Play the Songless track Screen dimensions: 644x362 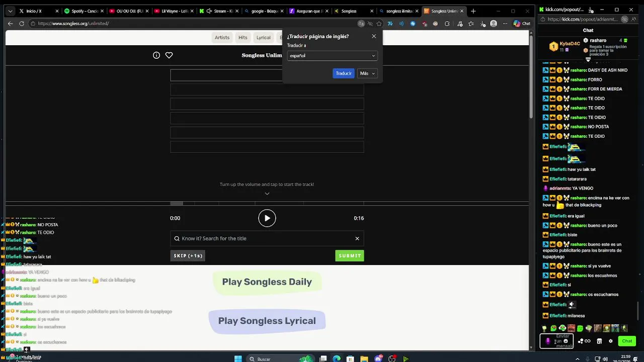[x=267, y=218]
